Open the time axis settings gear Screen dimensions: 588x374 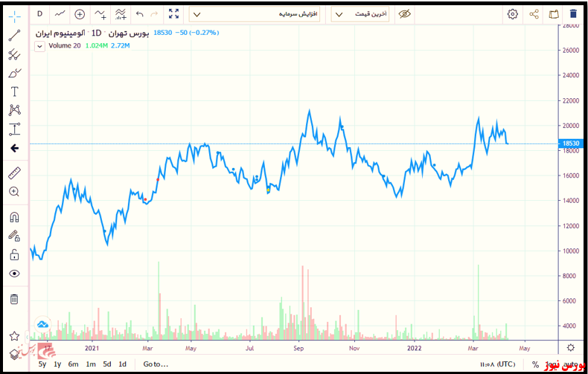coord(571,348)
